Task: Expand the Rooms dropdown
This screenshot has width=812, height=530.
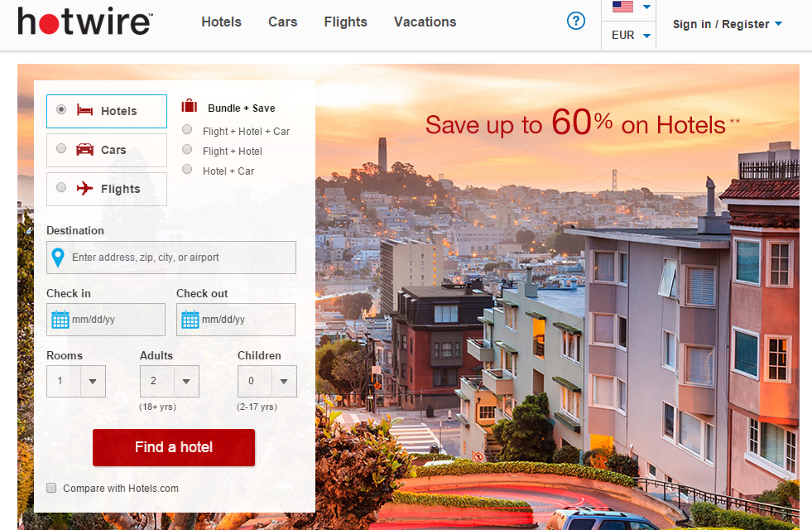Action: [76, 381]
